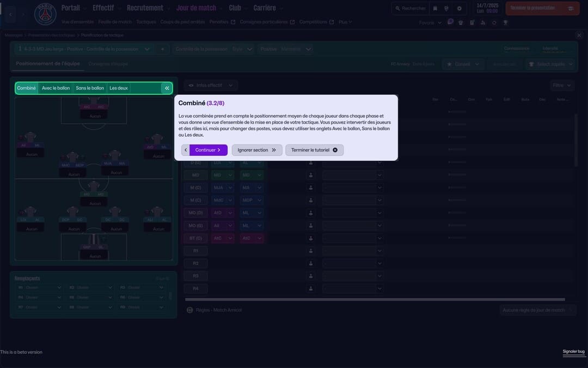Click the Continuer button
Image resolution: width=588 pixels, height=368 pixels.
(x=208, y=150)
